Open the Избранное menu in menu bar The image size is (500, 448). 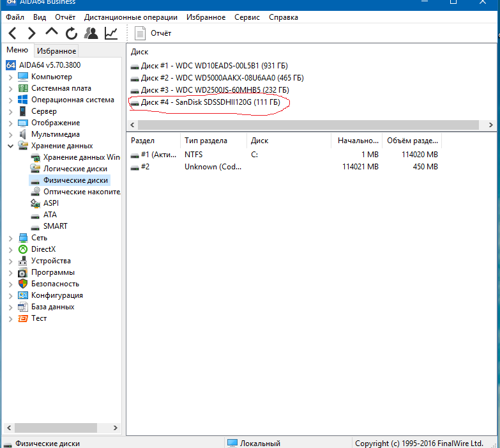206,17
